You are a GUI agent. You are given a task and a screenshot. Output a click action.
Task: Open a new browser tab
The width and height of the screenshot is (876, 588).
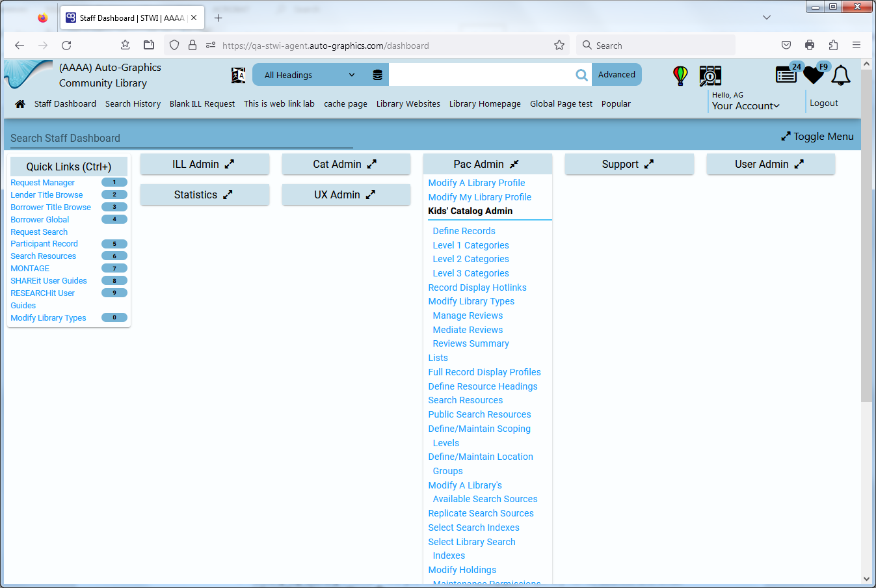[219, 18]
